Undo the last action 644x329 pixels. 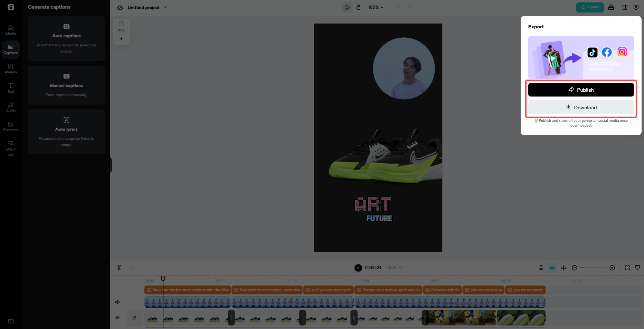click(x=398, y=7)
